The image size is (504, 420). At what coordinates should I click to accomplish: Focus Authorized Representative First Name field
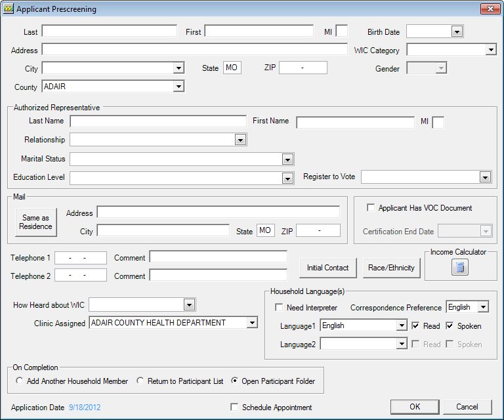(x=356, y=123)
